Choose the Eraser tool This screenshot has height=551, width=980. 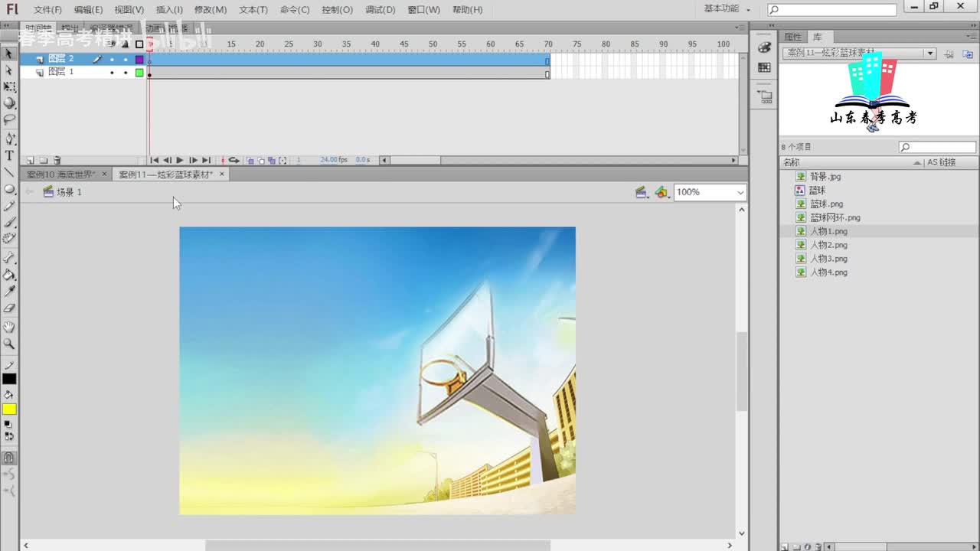9,308
